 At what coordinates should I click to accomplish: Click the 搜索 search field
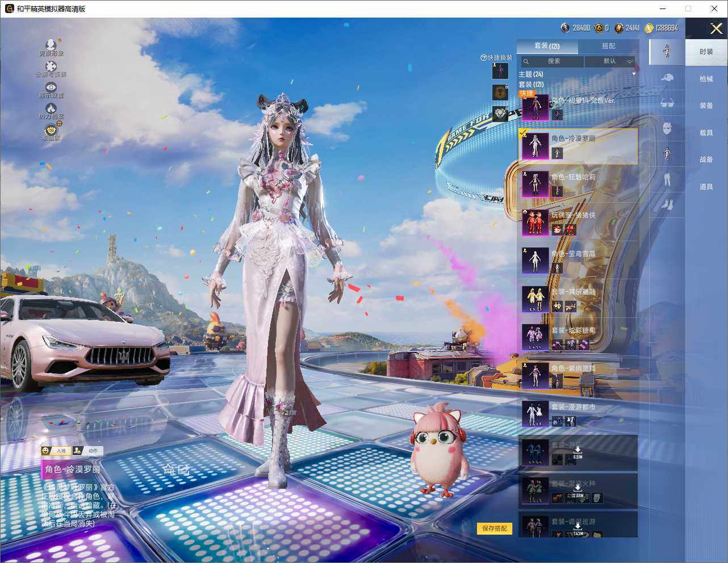pos(551,61)
